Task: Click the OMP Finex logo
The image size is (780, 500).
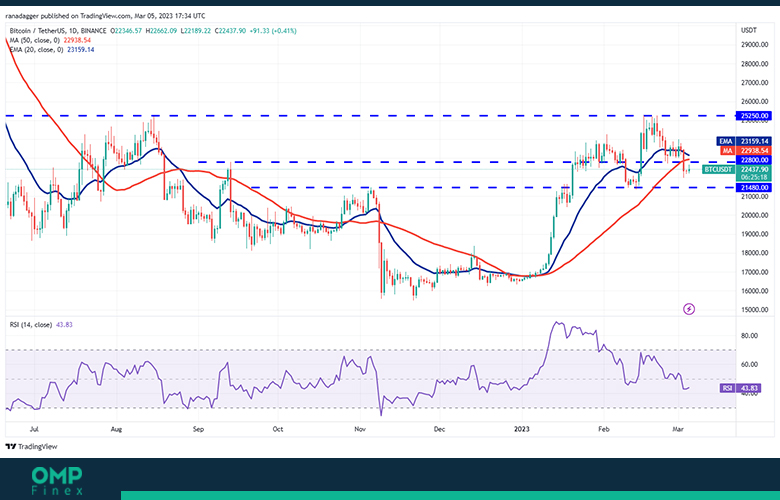Action: [x=57, y=481]
